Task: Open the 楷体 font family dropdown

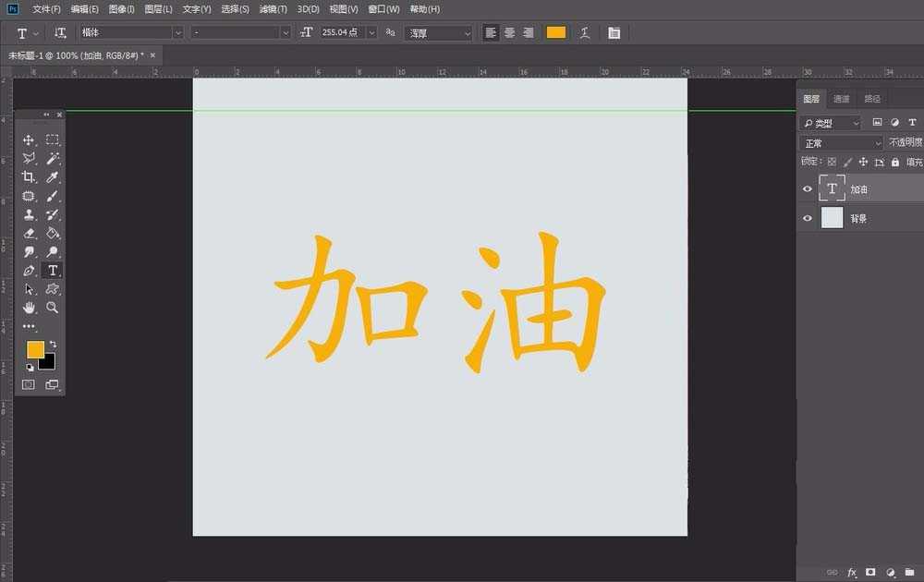Action: (x=129, y=32)
